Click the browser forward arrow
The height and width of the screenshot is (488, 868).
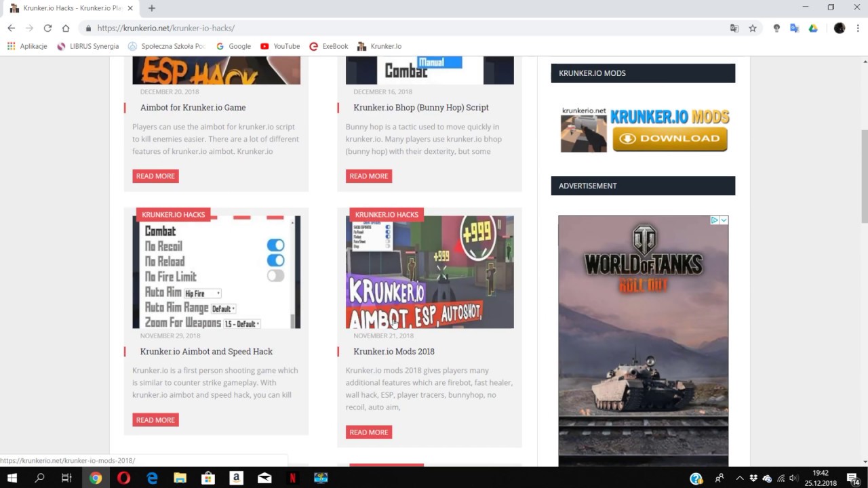click(29, 28)
